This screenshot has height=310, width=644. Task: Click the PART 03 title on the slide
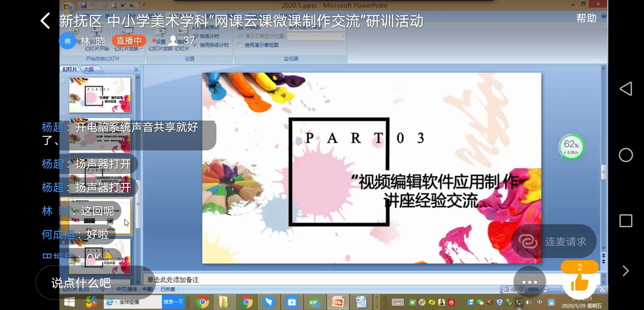point(364,138)
